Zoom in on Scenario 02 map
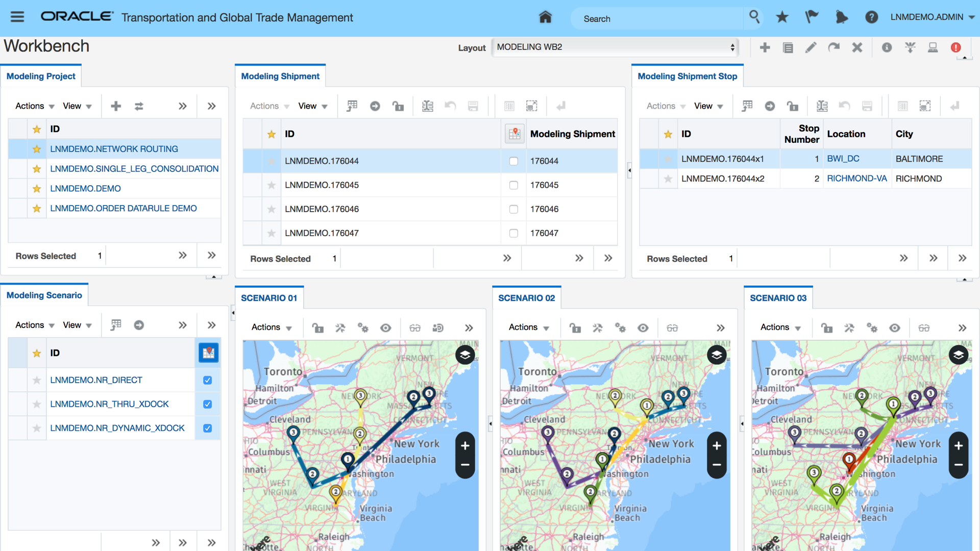Screen dimensions: 980x551 (x=717, y=446)
